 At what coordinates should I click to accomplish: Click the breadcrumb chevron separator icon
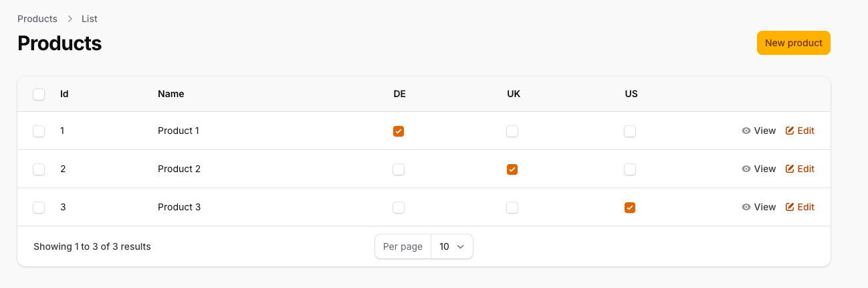pyautogui.click(x=70, y=19)
